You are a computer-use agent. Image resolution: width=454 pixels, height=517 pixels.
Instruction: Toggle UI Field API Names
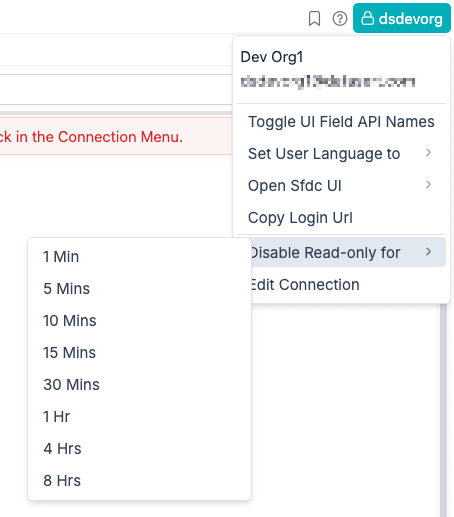click(341, 122)
